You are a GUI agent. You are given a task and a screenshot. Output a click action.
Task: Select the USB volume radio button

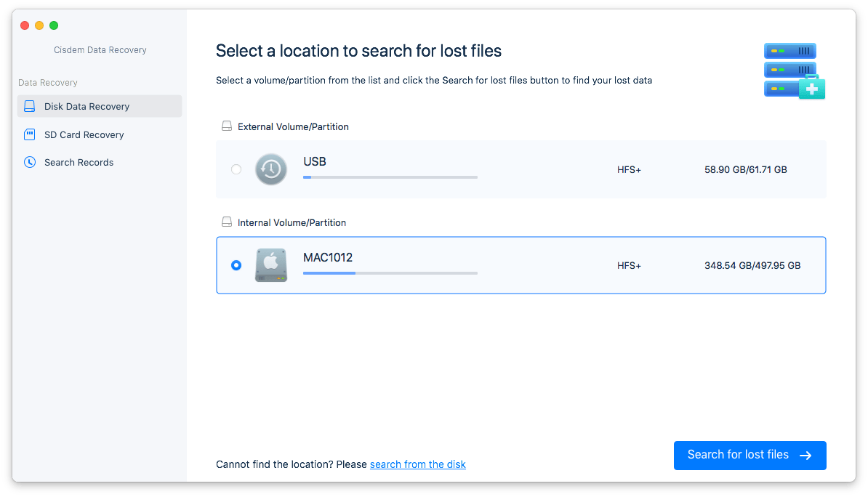236,169
